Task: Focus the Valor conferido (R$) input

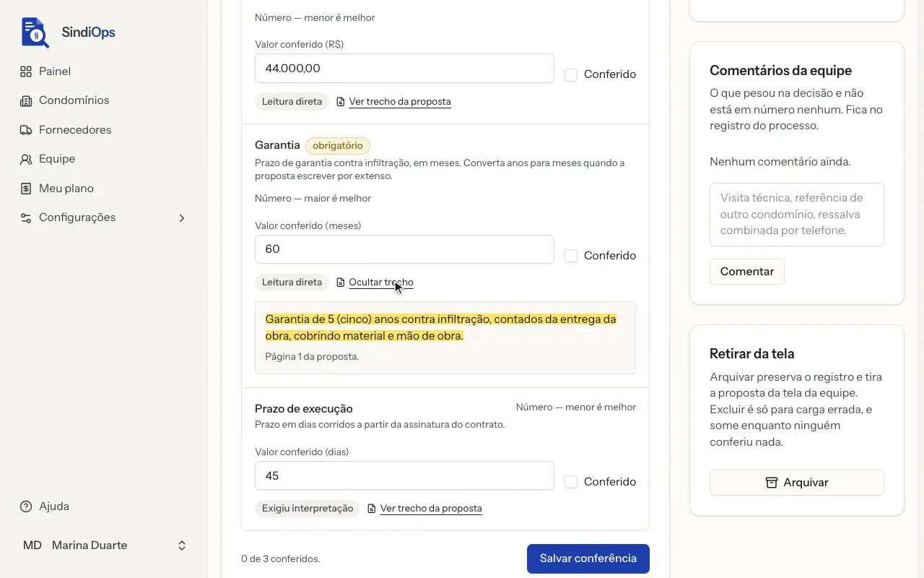Action: pyautogui.click(x=404, y=69)
